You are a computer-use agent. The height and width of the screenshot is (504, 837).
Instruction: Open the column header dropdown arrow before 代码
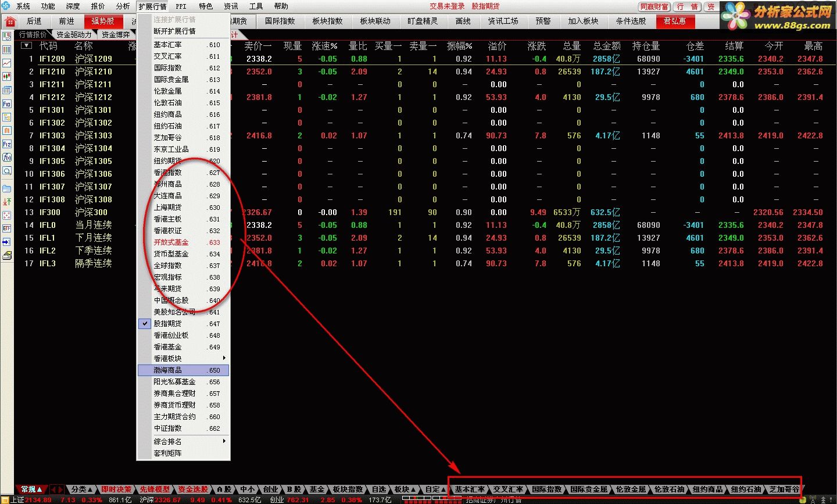[26, 45]
